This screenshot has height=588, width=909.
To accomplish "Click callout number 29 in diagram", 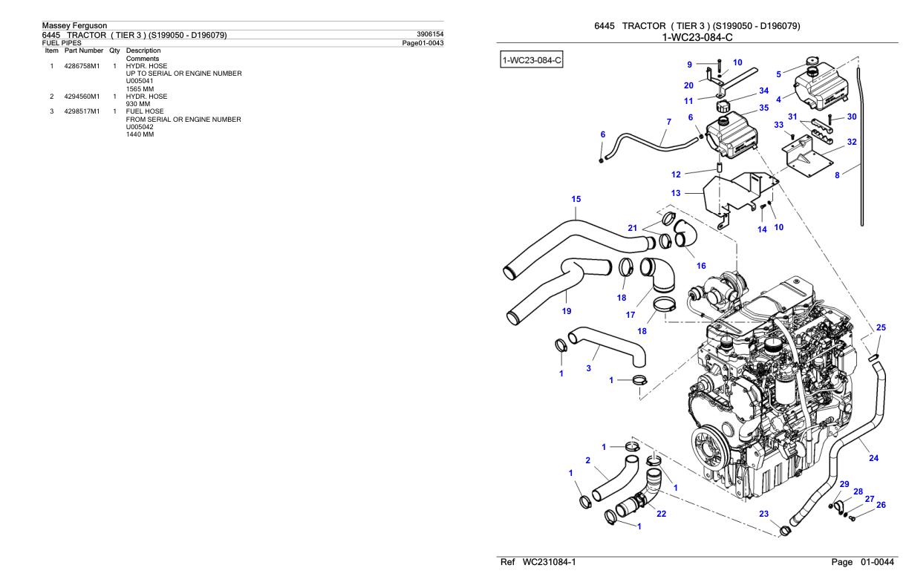I will coord(844,484).
